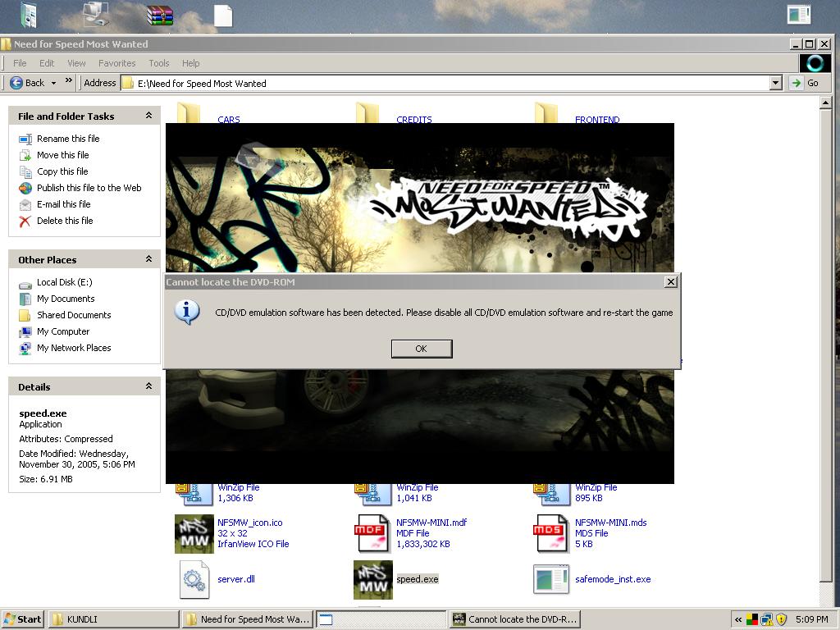Select the NFSMW-MINI.mds file icon
This screenshot has width=840, height=630.
coord(551,533)
